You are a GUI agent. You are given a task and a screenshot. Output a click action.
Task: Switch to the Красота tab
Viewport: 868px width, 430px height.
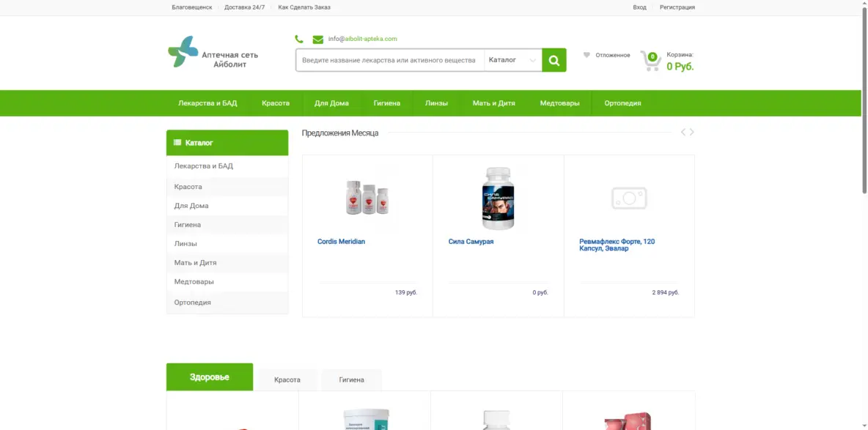point(287,380)
